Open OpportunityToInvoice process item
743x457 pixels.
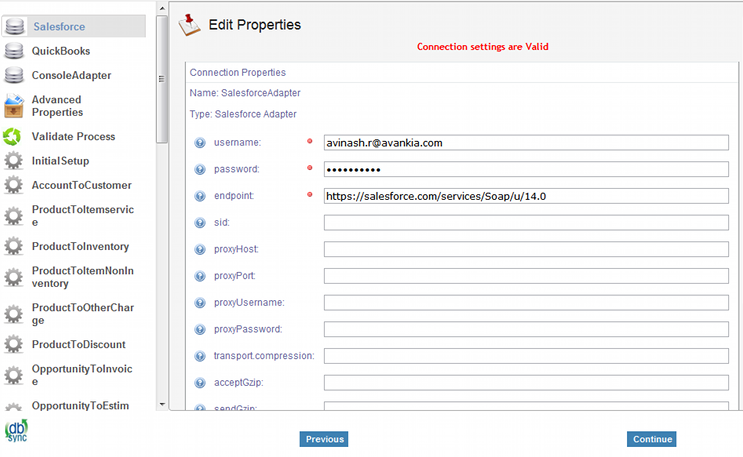(81, 375)
